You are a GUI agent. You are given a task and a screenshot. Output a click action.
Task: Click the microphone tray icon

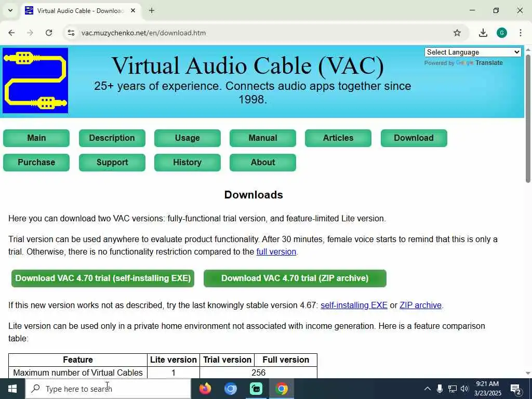pyautogui.click(x=440, y=389)
